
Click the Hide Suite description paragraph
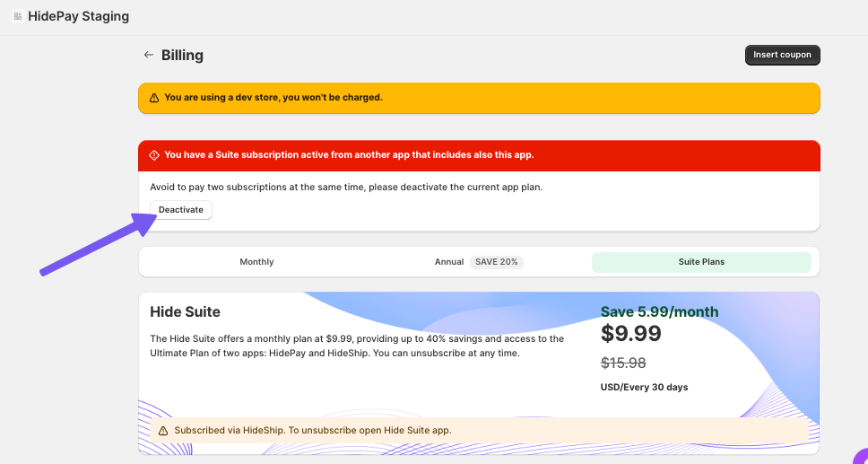point(357,346)
